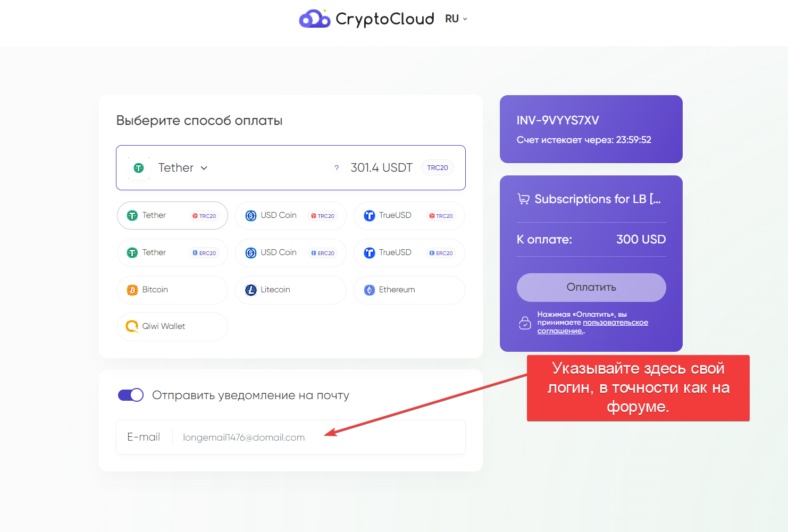Pick the TrueUSD ERC20 coin icon

(x=370, y=253)
